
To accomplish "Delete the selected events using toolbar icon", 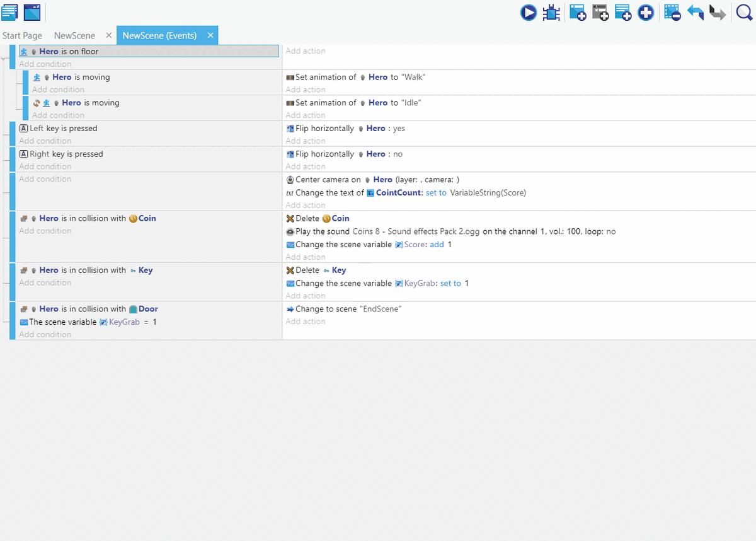I will [x=672, y=12].
